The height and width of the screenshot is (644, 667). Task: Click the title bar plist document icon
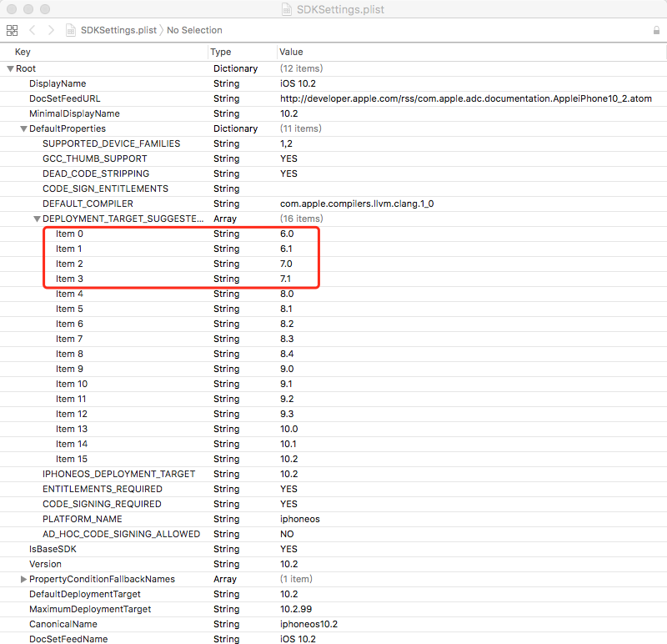coord(287,9)
